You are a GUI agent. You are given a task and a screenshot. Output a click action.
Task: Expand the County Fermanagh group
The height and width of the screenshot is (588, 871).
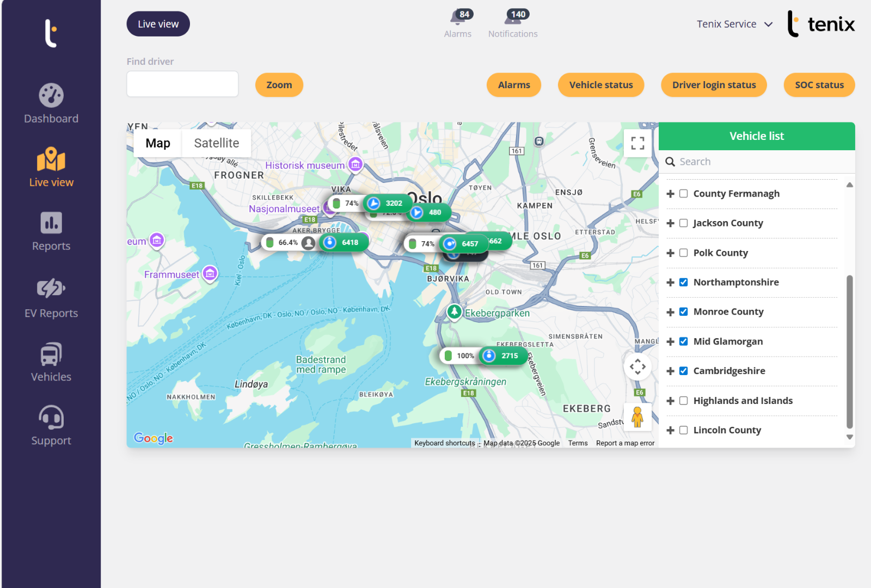coord(671,194)
